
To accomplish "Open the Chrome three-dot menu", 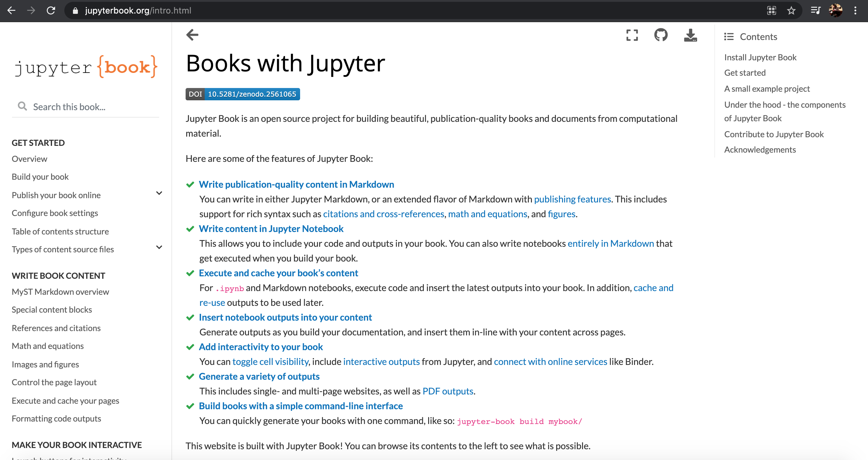I will [855, 10].
